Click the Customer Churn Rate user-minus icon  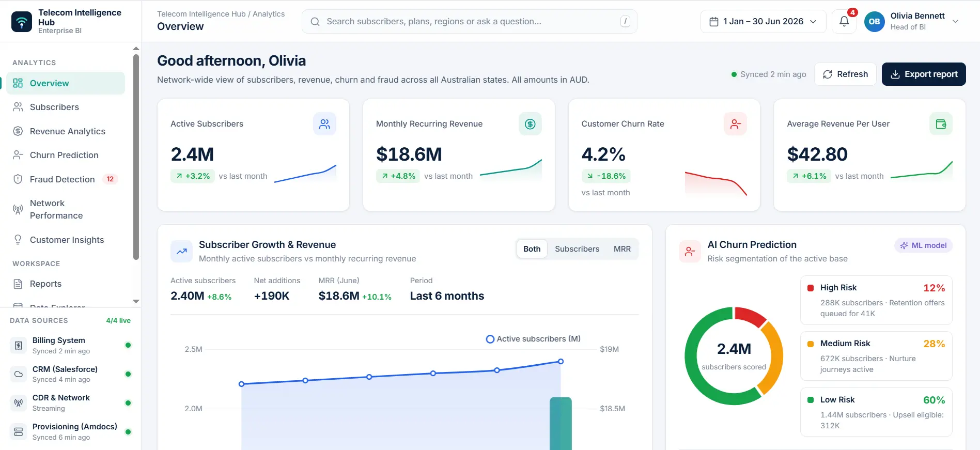[x=735, y=124]
